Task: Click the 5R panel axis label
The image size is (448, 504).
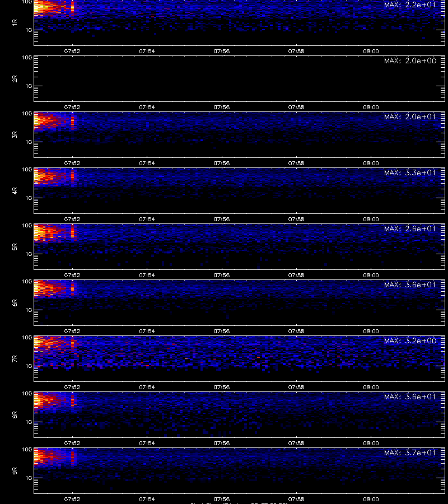Action: coord(15,247)
